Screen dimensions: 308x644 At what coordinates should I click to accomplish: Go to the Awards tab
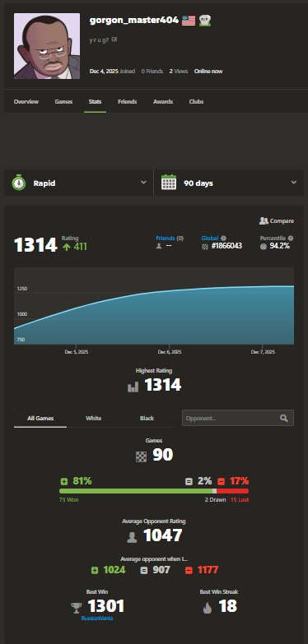[163, 101]
